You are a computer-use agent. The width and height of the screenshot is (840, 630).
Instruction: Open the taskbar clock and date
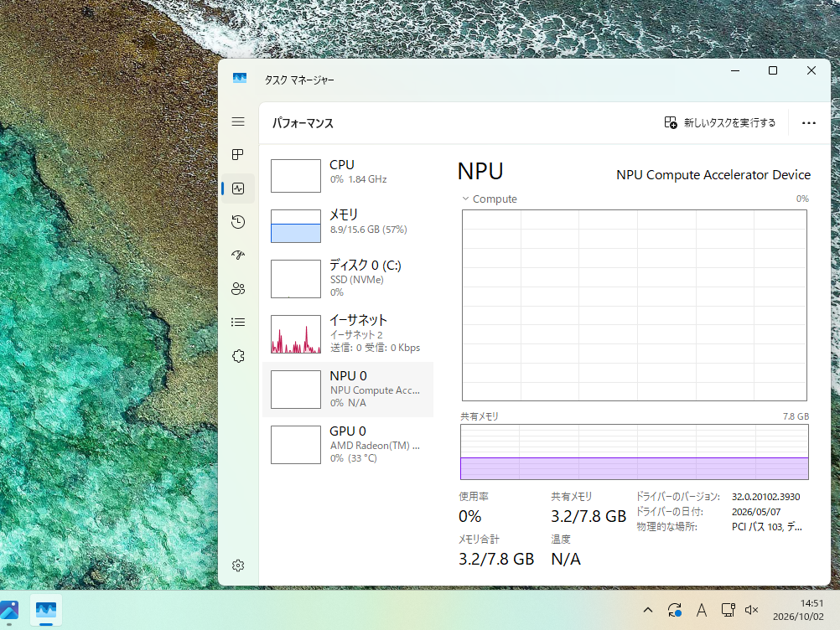point(798,610)
